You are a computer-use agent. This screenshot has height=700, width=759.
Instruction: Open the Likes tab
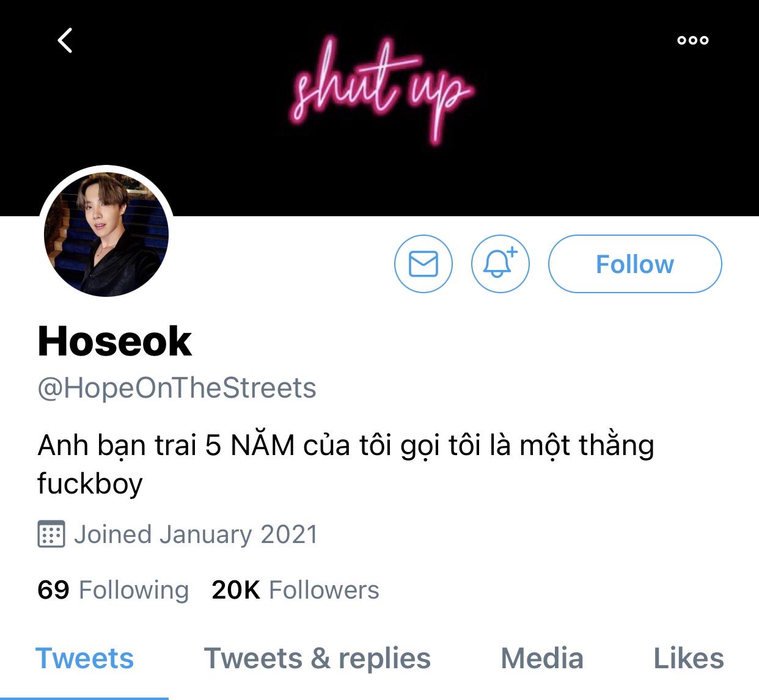(x=689, y=658)
